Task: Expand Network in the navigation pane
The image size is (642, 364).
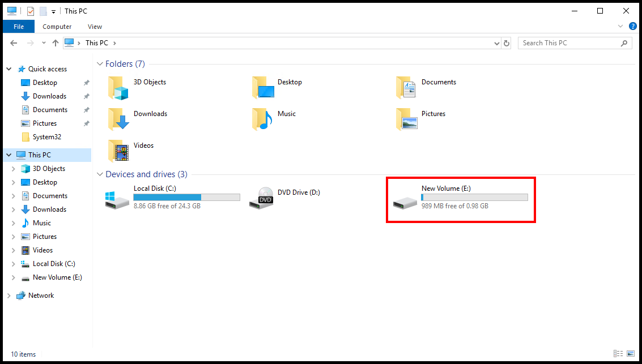Action: point(8,295)
